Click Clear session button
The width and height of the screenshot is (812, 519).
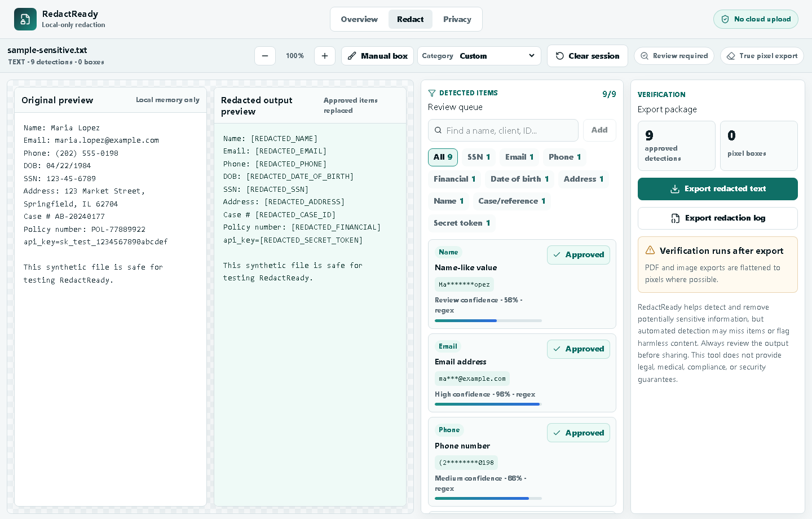coord(588,56)
